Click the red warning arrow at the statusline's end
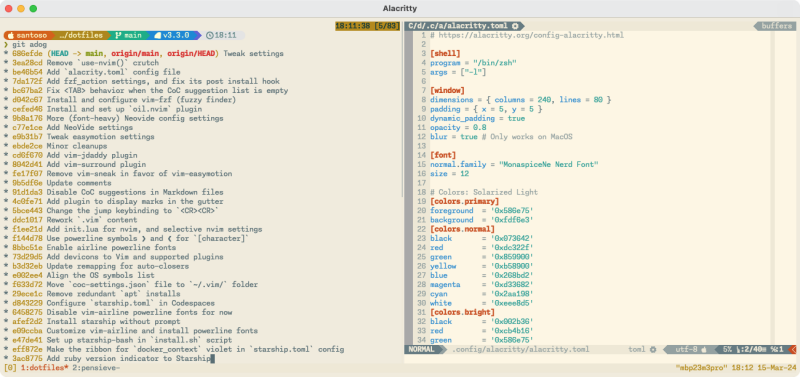 pos(792,350)
